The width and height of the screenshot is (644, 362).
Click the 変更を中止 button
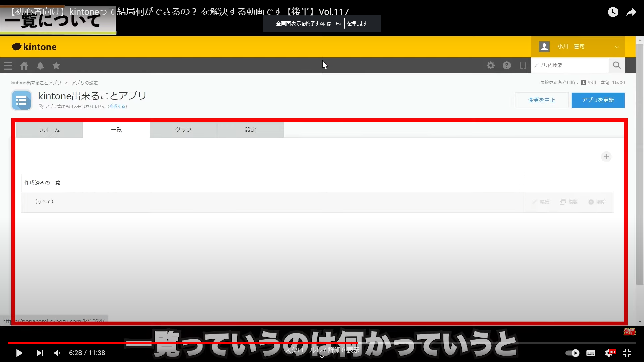click(x=541, y=100)
